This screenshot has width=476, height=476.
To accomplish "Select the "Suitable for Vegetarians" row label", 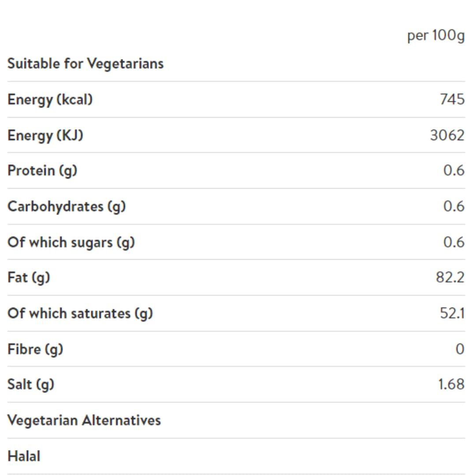I will pyautogui.click(x=86, y=63).
